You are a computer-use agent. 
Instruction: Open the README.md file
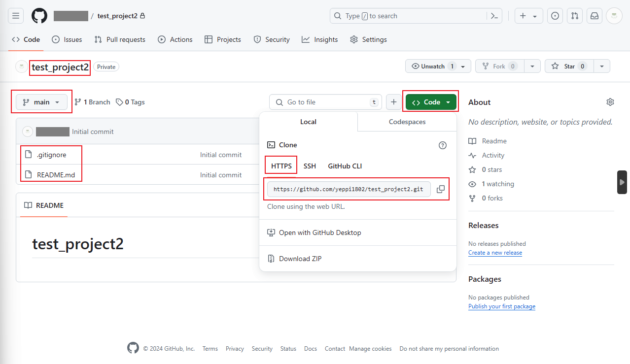(x=57, y=175)
